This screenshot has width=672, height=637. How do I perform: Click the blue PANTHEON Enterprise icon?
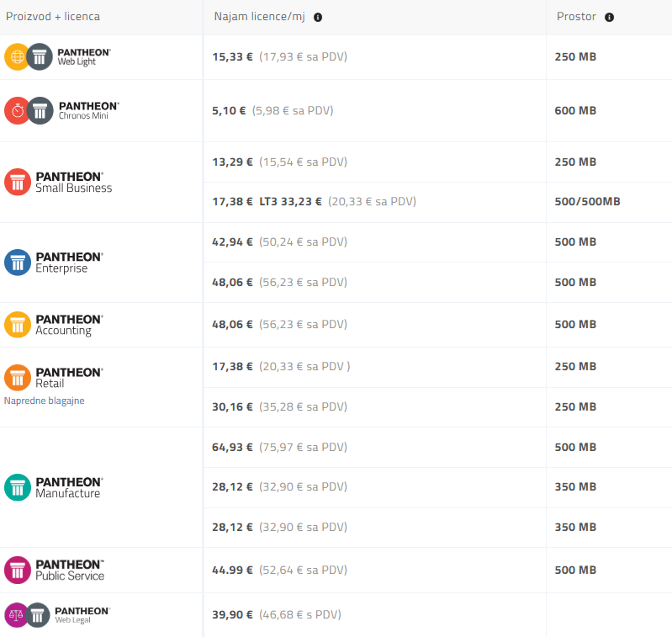pyautogui.click(x=18, y=263)
